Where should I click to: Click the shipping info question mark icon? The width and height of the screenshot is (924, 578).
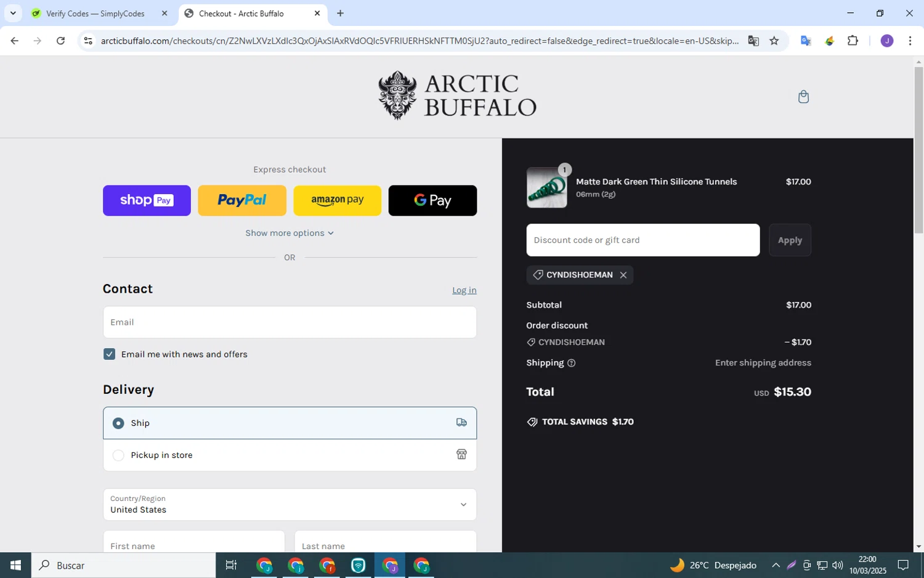[x=571, y=363]
